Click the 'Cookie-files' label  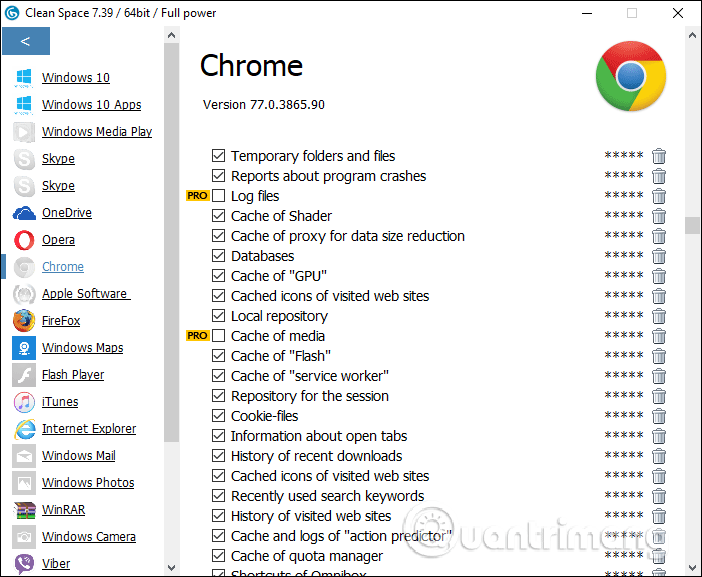(264, 416)
